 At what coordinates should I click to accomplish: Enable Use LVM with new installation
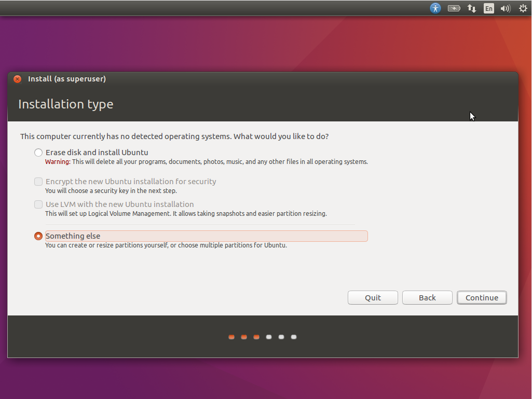pyautogui.click(x=38, y=204)
